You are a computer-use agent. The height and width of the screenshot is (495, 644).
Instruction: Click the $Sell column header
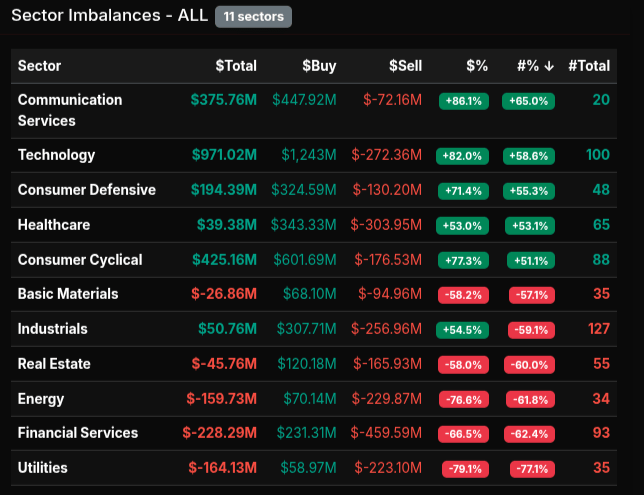405,66
